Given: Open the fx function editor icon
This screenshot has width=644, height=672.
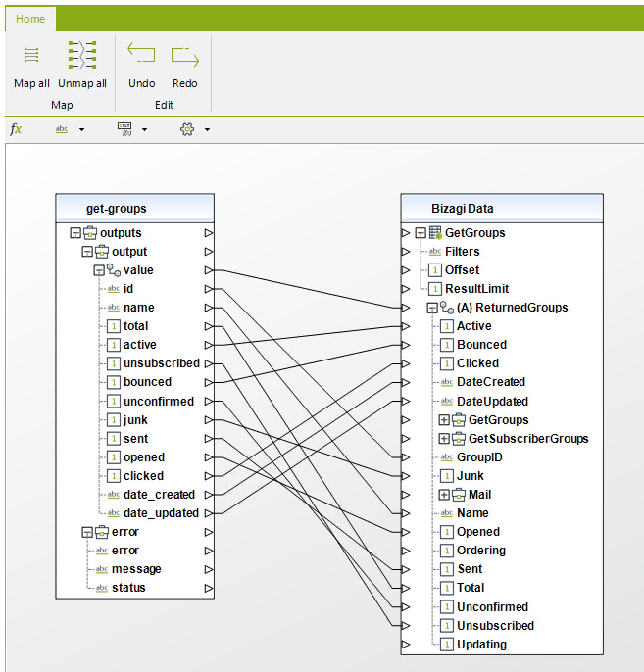Looking at the screenshot, I should [16, 129].
